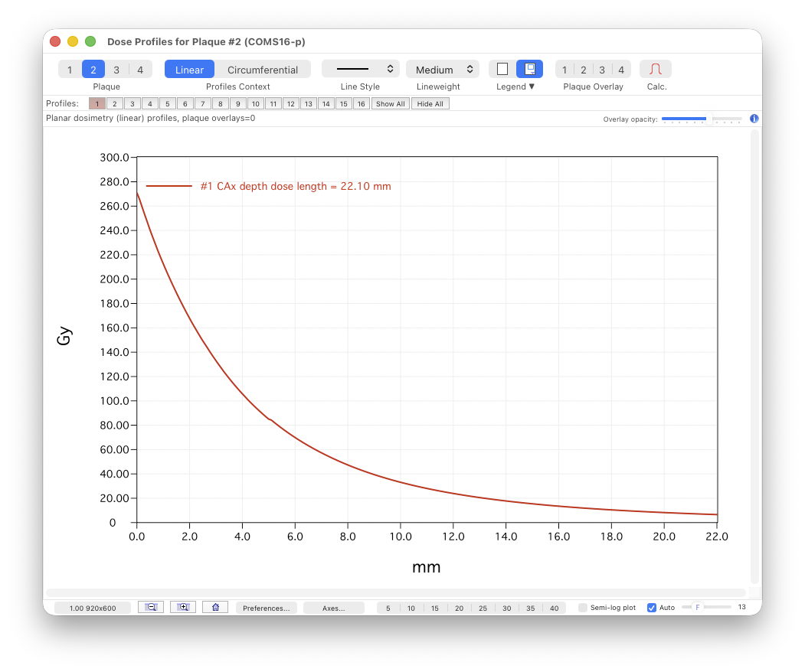Enable the Semi-log plot checkbox
The height and width of the screenshot is (672, 805).
pos(584,607)
